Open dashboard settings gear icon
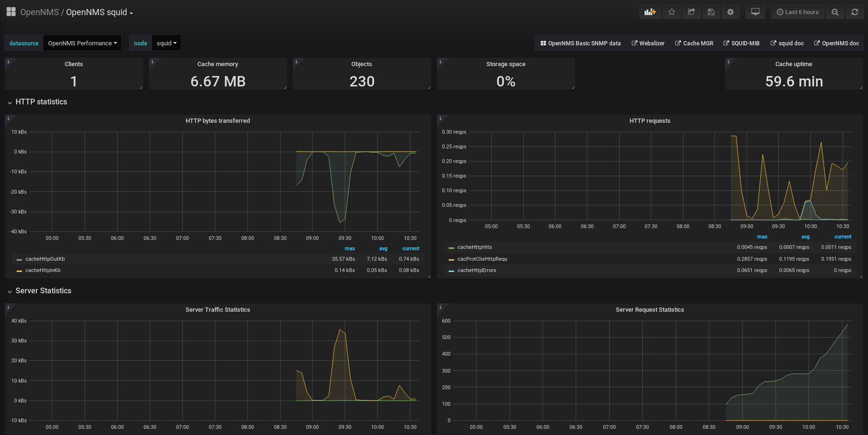The height and width of the screenshot is (435, 868). [x=731, y=12]
